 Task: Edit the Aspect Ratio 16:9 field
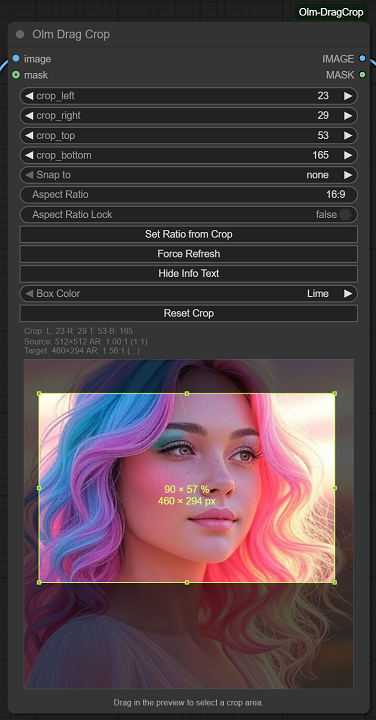point(189,195)
